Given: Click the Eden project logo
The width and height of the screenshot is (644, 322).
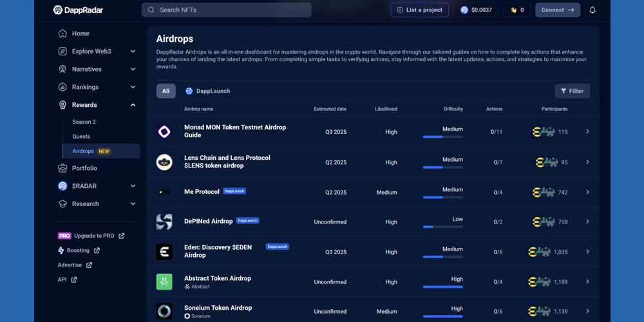Looking at the screenshot, I should point(164,252).
